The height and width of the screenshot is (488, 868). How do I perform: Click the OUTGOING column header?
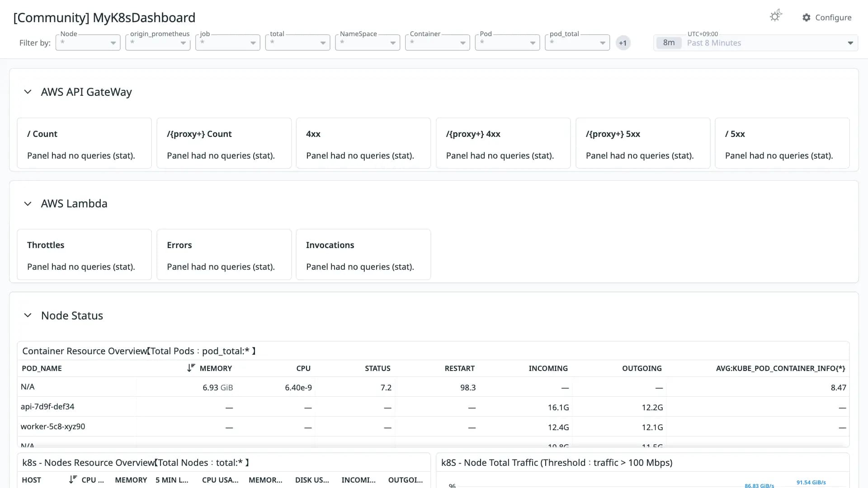pyautogui.click(x=642, y=368)
